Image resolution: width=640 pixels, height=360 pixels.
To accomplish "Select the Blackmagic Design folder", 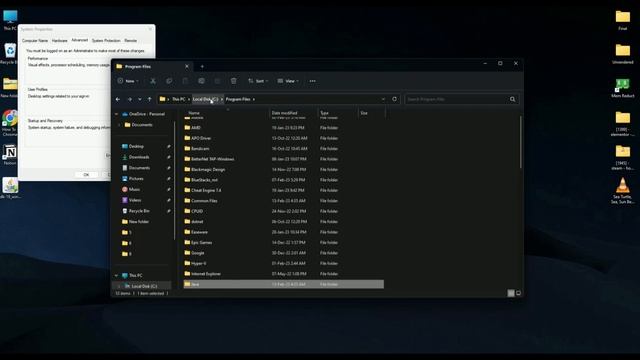I will (283, 169).
